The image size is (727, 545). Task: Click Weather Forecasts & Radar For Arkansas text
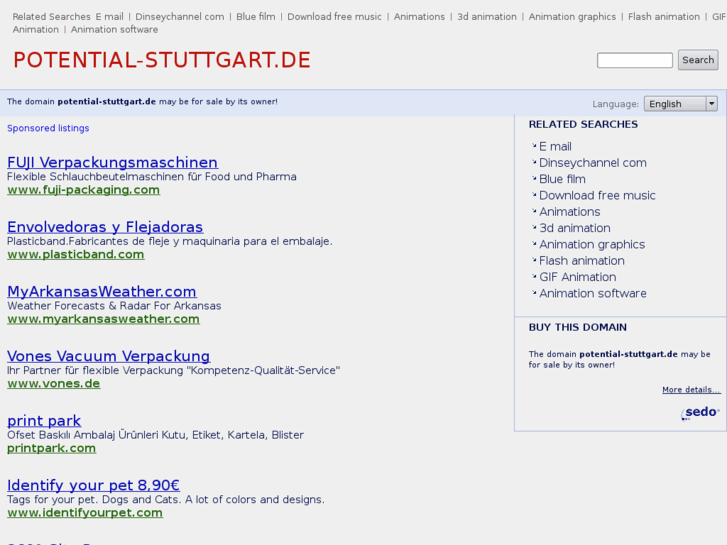pyautogui.click(x=114, y=306)
